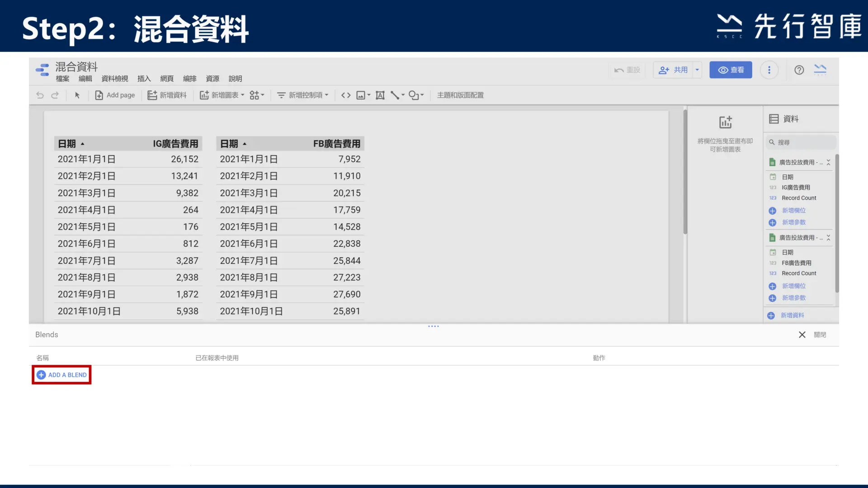The image size is (868, 488).
Task: Open the 新增控制項 dropdown
Action: 302,95
